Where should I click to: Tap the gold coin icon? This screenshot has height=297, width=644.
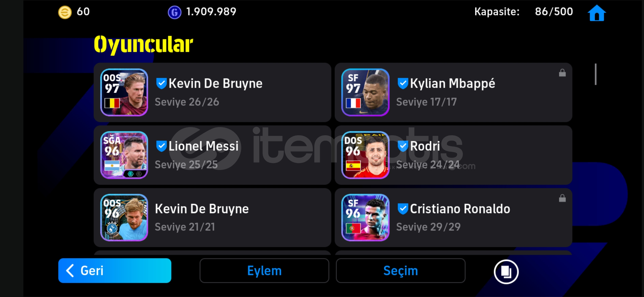click(x=65, y=12)
